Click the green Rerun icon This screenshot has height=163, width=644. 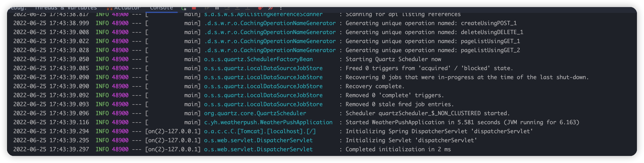[x=184, y=8]
